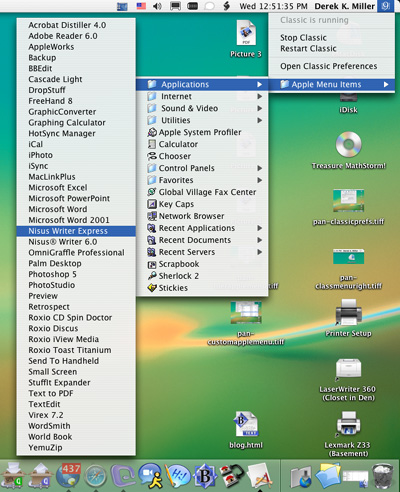
Task: Launch Microsoft Excel
Action: pos(76,187)
